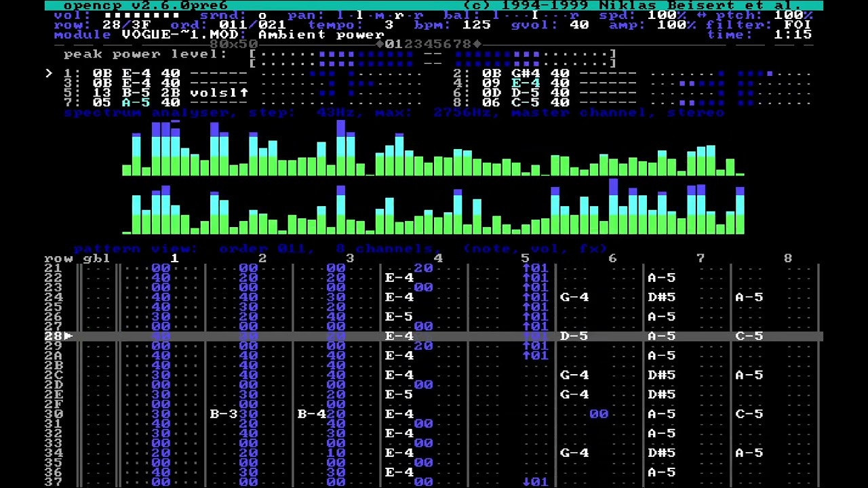The width and height of the screenshot is (868, 488).
Task: Select channel 6 entry 0D D-5 40
Action: [x=526, y=93]
